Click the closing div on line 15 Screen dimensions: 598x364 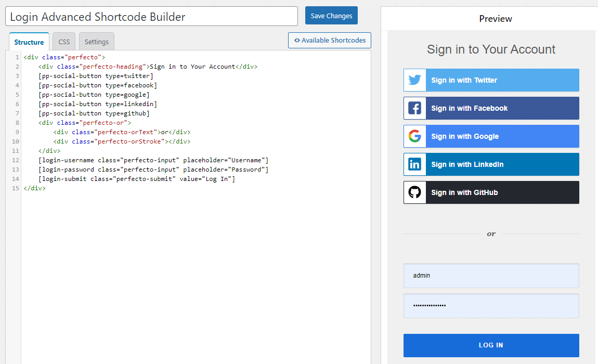(34, 188)
